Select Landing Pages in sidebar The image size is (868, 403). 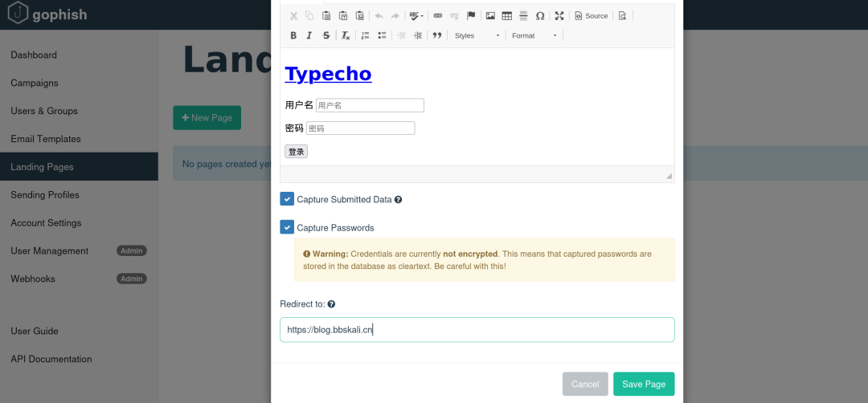[79, 167]
